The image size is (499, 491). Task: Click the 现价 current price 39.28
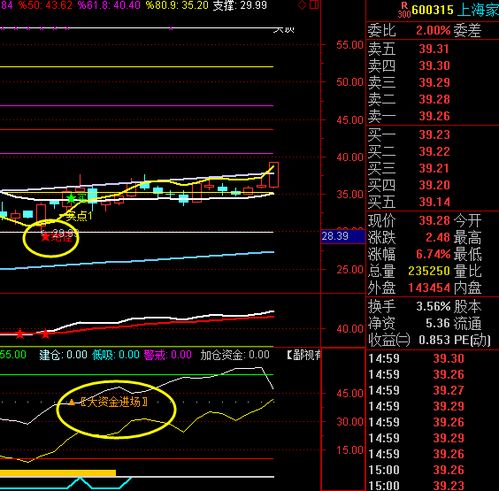[434, 221]
